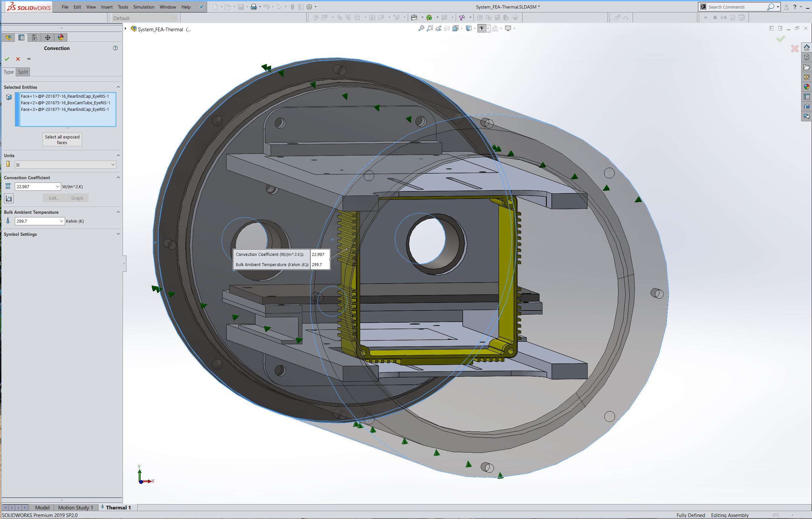Collapse the Units section
Screen dimensions: 812x519
[118, 156]
